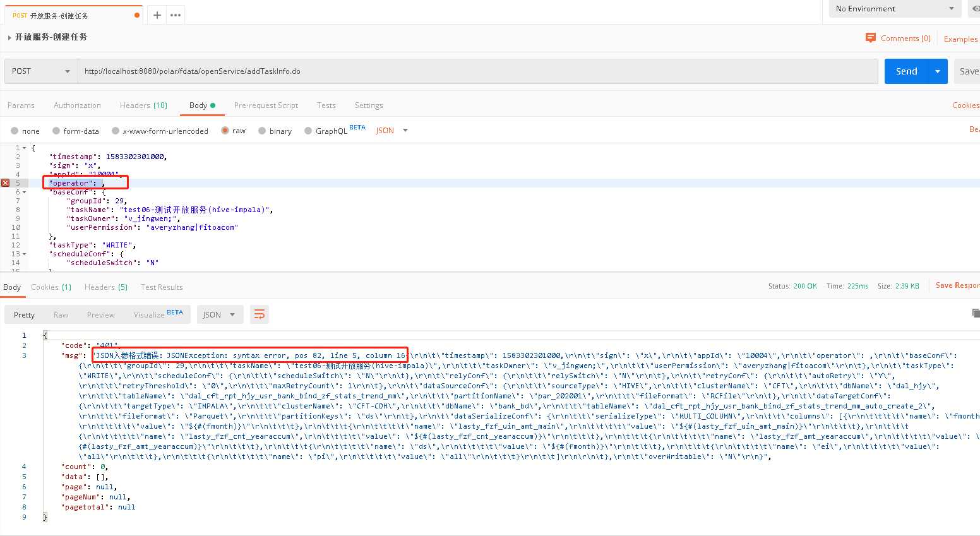Viewport: 980px width, 536px height.
Task: Click the "groupId": 29 line
Action: pos(97,201)
